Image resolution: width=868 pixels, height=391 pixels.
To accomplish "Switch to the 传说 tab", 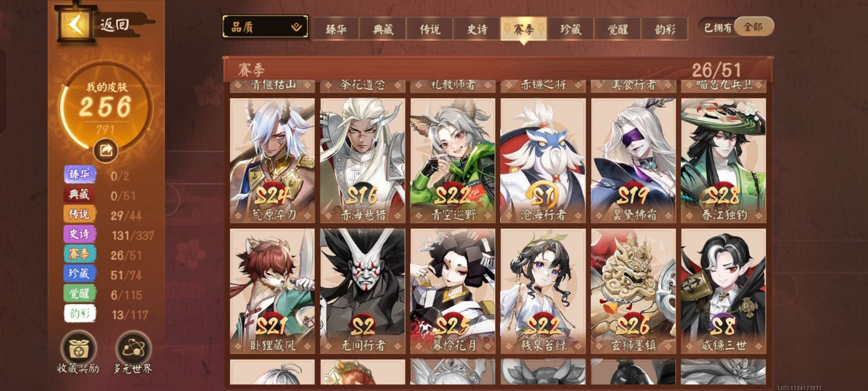I will 430,29.
